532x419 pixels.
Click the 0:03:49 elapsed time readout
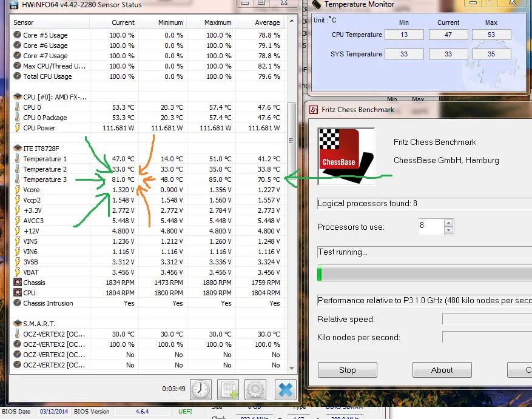[x=173, y=389]
